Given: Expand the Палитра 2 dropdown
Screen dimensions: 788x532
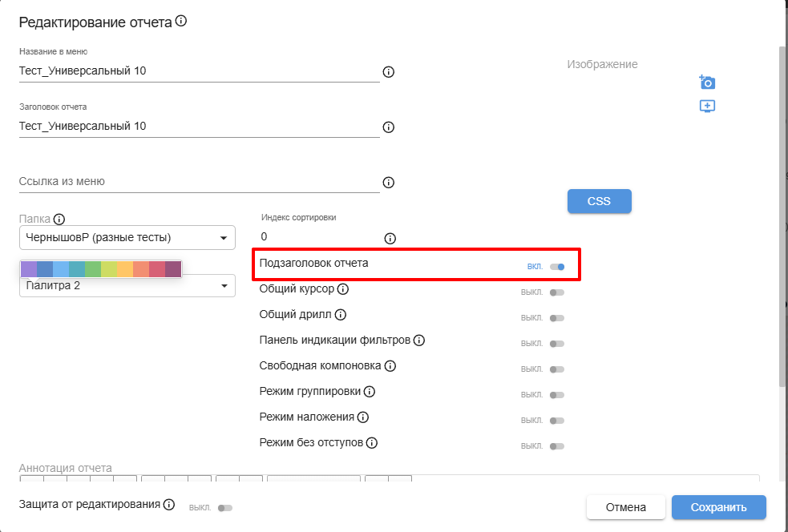Looking at the screenshot, I should tap(127, 286).
